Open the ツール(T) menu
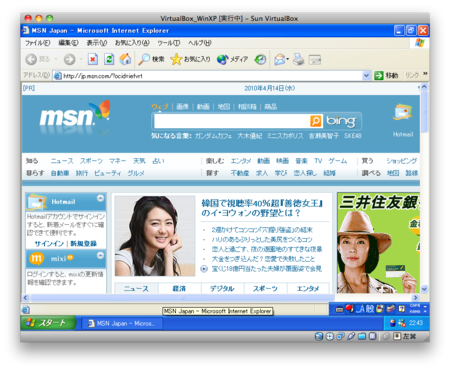The image size is (450, 370). pos(169,43)
